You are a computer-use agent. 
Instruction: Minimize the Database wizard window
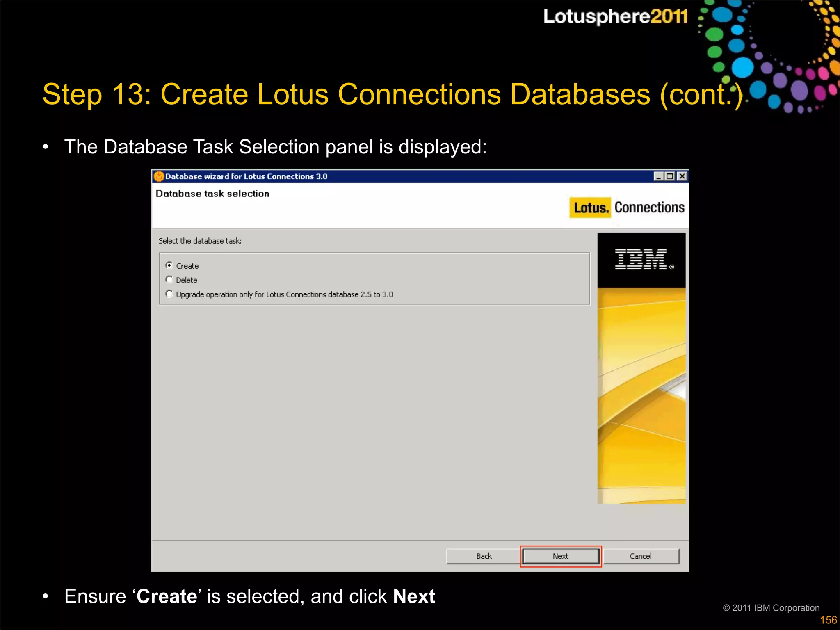[x=658, y=176]
